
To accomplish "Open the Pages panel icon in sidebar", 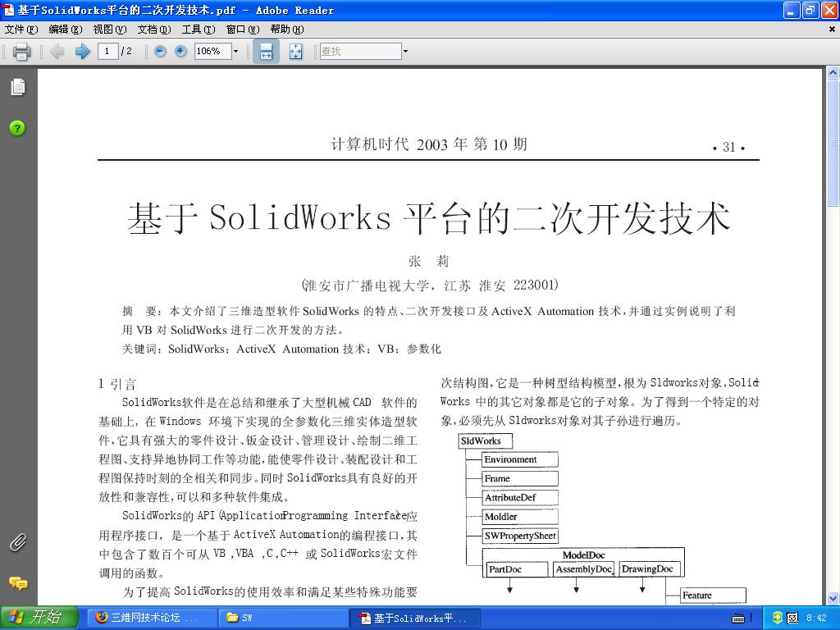I will point(18,87).
